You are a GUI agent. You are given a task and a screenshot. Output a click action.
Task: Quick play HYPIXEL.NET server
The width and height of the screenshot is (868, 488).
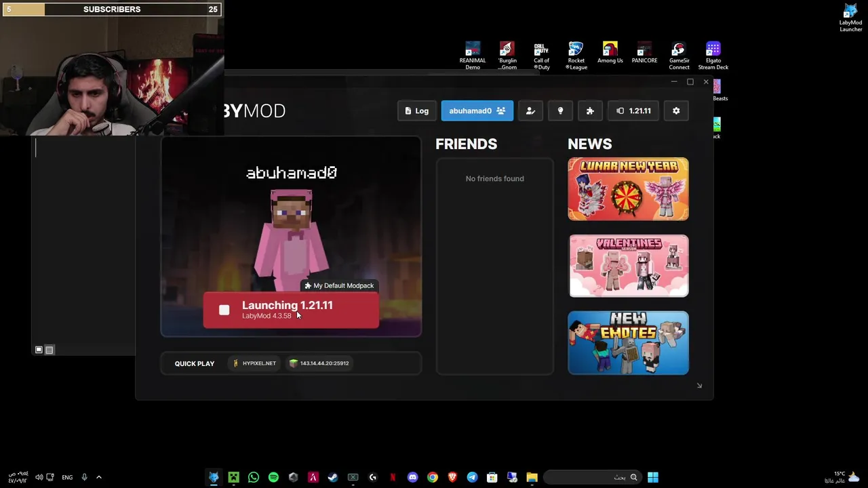(255, 363)
